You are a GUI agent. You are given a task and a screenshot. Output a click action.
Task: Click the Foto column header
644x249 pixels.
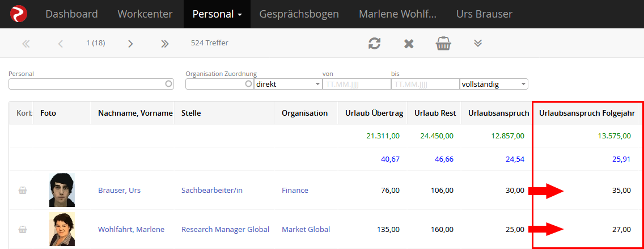48,113
